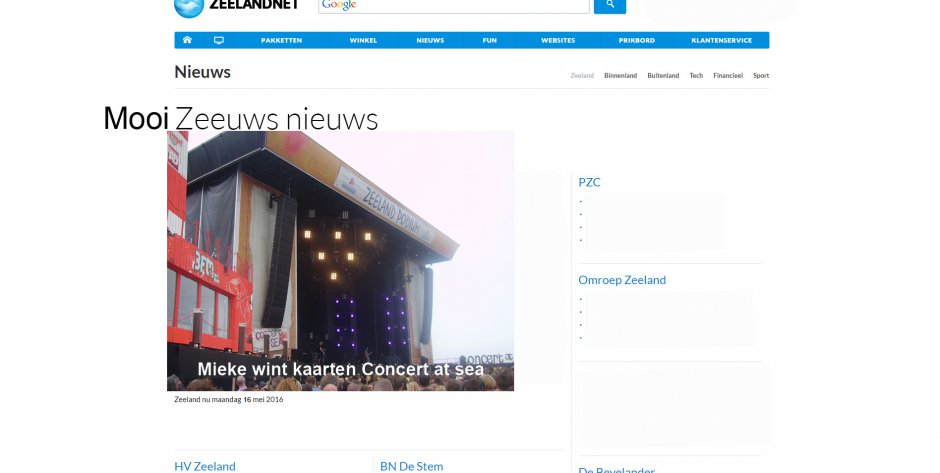Image resolution: width=940 pixels, height=473 pixels.
Task: Switch to the Binnenland news tab
Action: 620,76
